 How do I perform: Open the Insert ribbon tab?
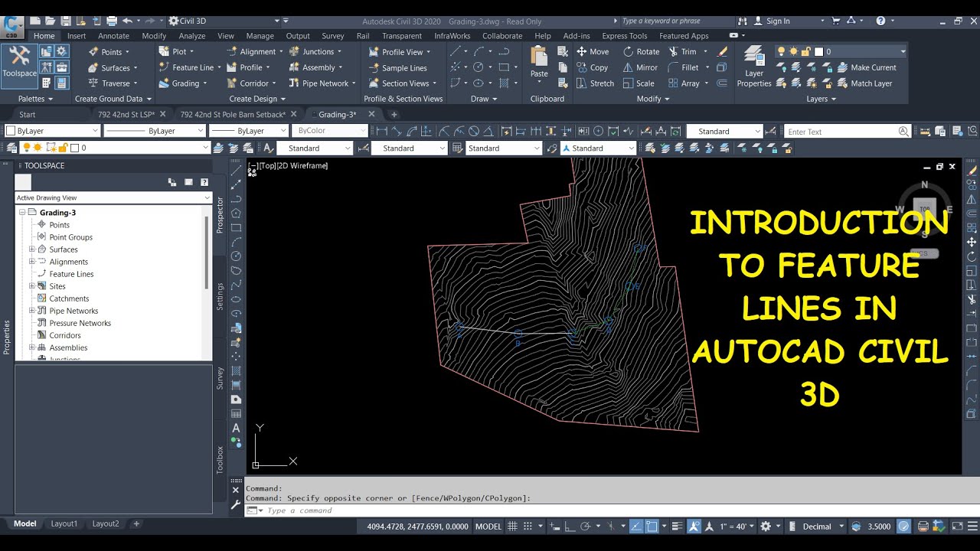(77, 35)
